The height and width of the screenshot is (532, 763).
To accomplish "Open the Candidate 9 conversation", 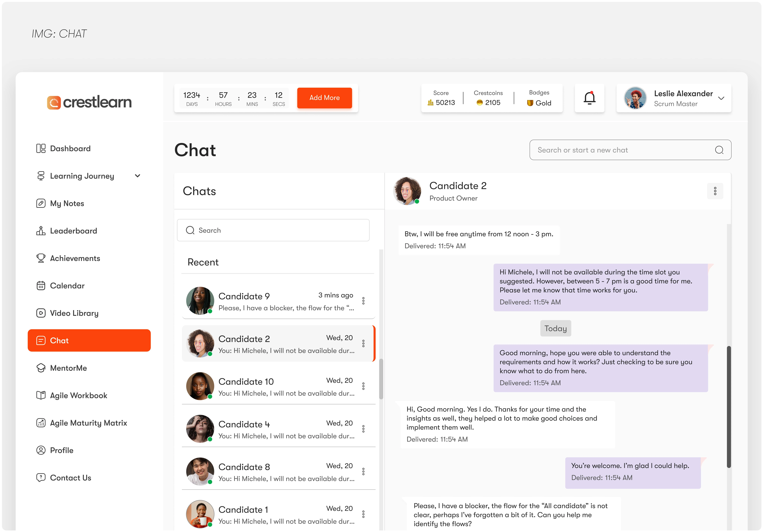I will [x=278, y=301].
